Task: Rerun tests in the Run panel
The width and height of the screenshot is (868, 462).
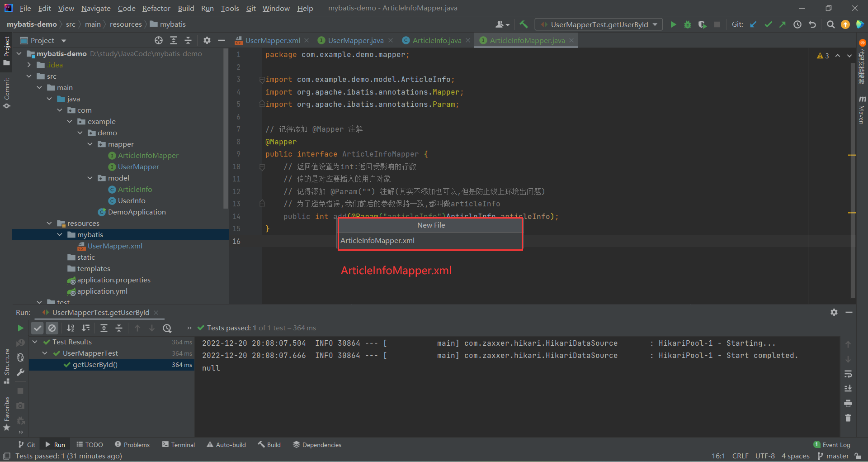Action: 20,328
